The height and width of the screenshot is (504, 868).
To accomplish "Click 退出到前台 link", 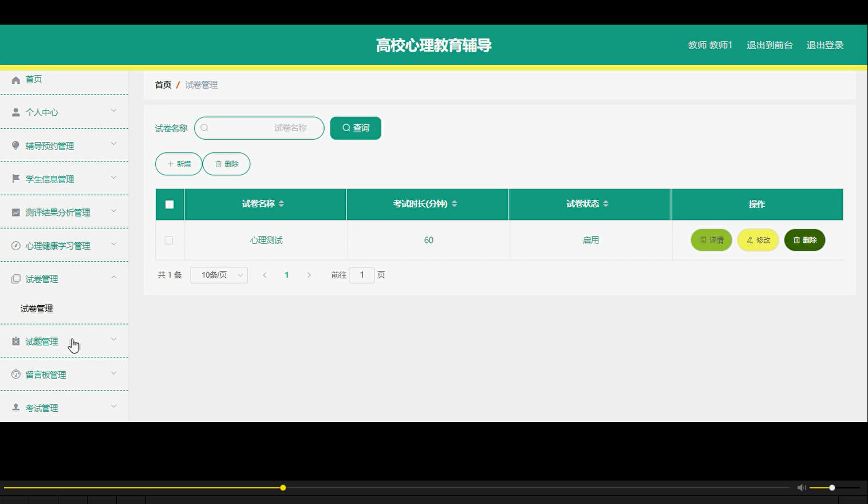I will coord(770,45).
